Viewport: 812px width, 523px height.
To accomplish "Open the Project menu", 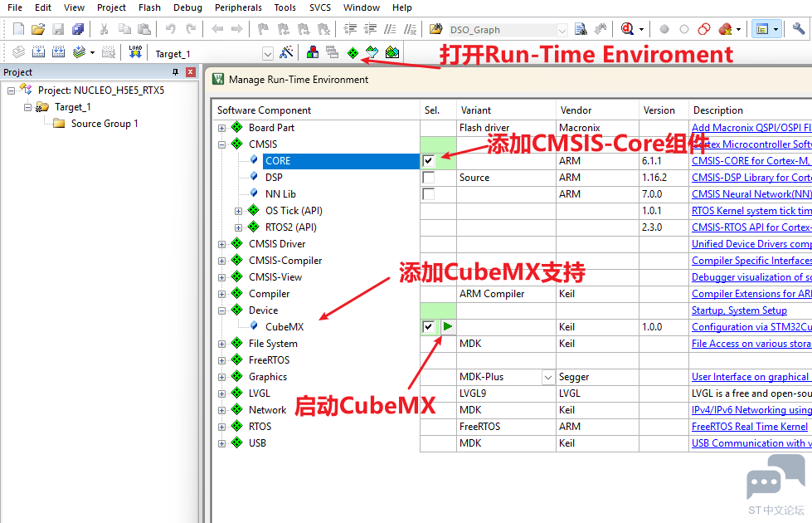I will 111,7.
